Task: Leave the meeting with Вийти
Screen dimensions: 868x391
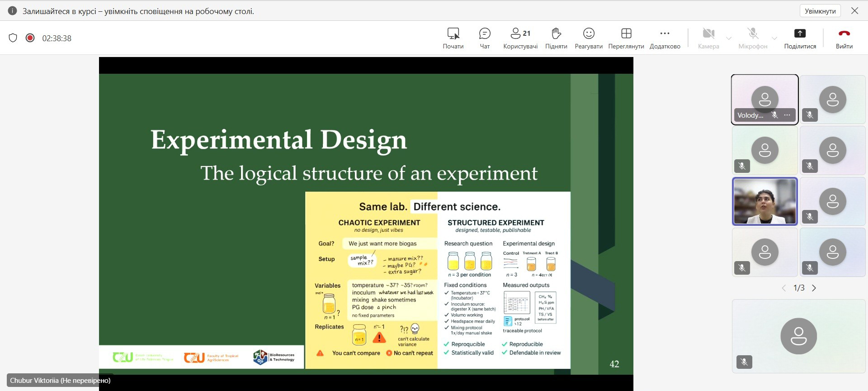Action: click(844, 38)
